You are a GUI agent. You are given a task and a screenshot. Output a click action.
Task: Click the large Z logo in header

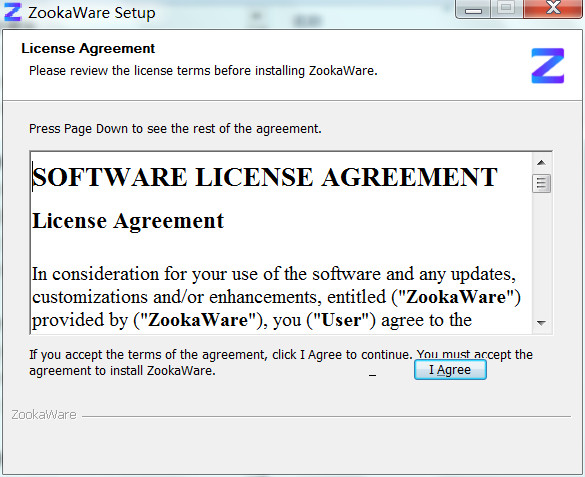coord(547,66)
